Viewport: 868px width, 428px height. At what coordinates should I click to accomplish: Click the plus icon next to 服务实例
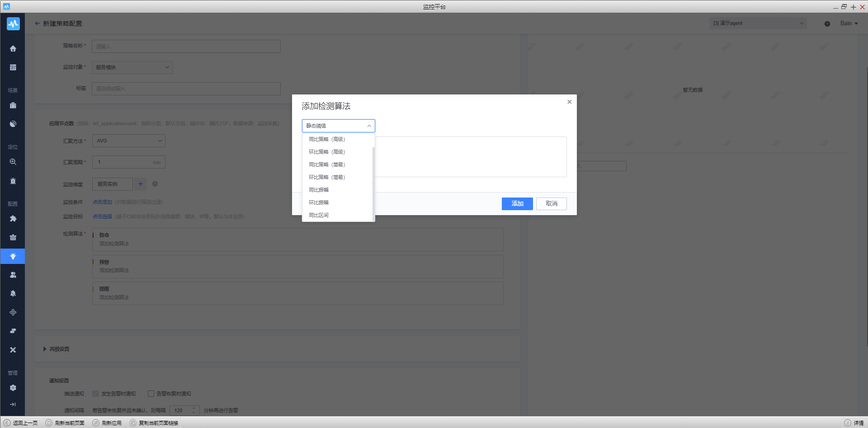(x=141, y=184)
